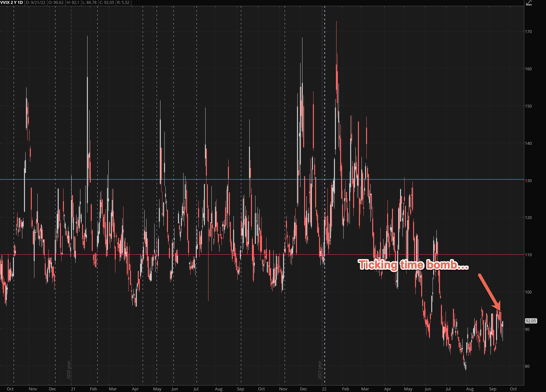
Task: Click the 22 year label on time axis
Action: (324, 389)
